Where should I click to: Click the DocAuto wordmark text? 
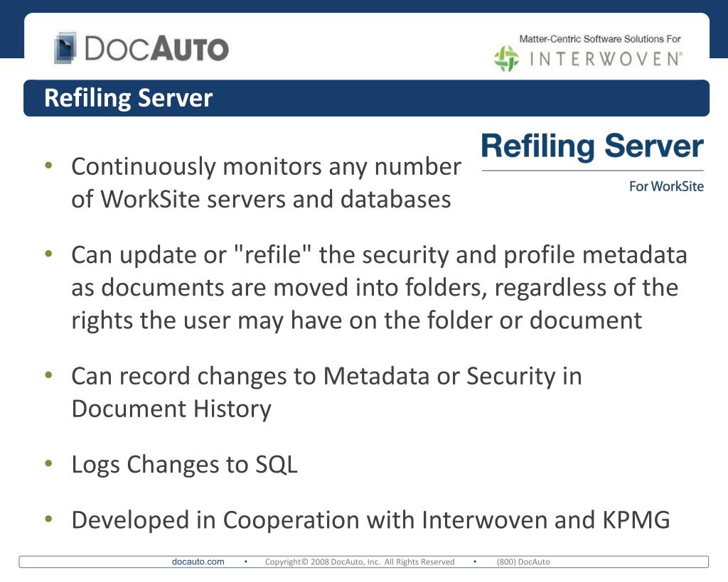(156, 49)
